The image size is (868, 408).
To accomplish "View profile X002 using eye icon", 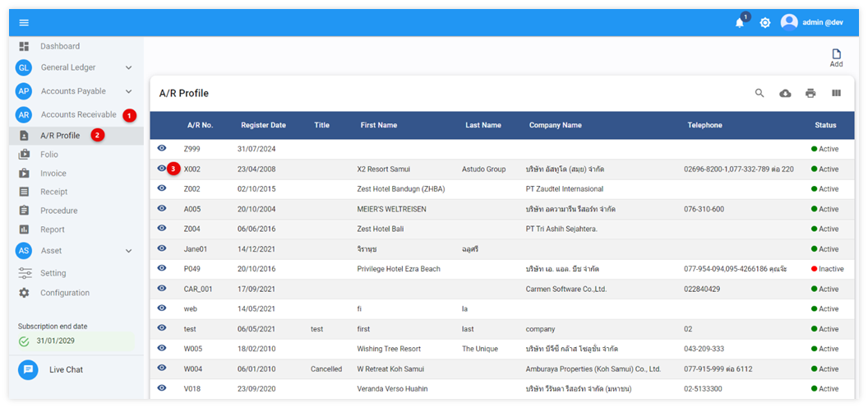I will click(x=162, y=169).
